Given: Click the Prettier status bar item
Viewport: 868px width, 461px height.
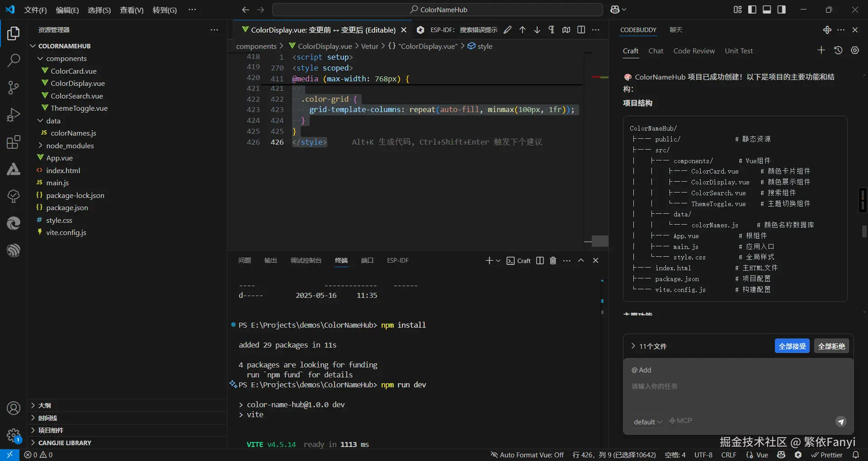Looking at the screenshot, I should 827,455.
